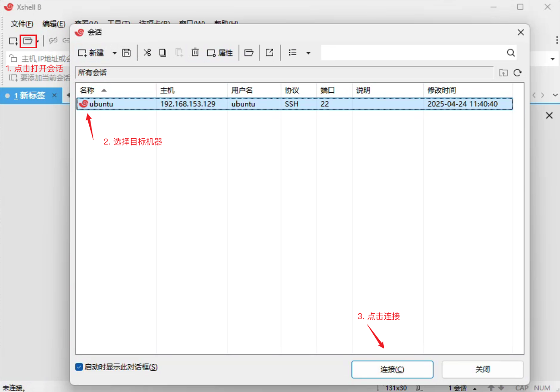Click the refresh icon beside the path bar
The height and width of the screenshot is (392, 560).
(517, 73)
